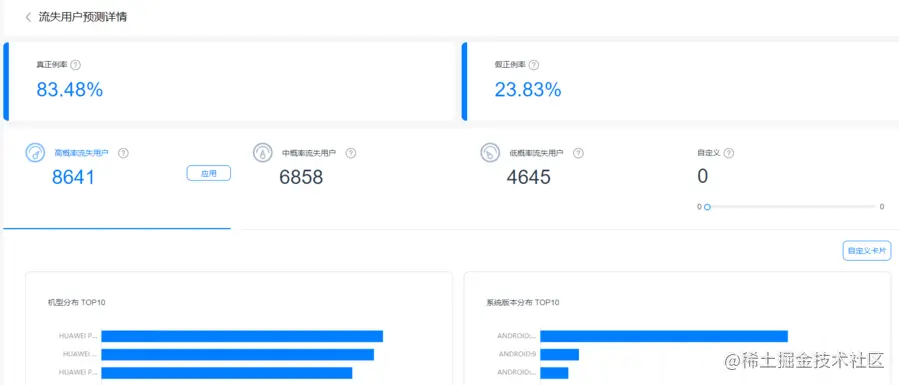The width and height of the screenshot is (899, 385).
Task: Click the 自定义卡片 button
Action: 867,250
